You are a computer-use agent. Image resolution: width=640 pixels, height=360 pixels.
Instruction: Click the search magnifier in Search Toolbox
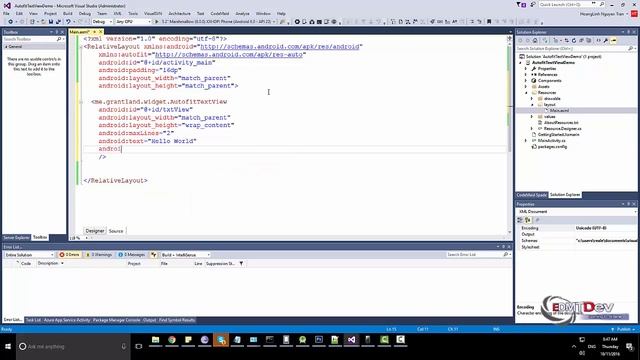59,39
